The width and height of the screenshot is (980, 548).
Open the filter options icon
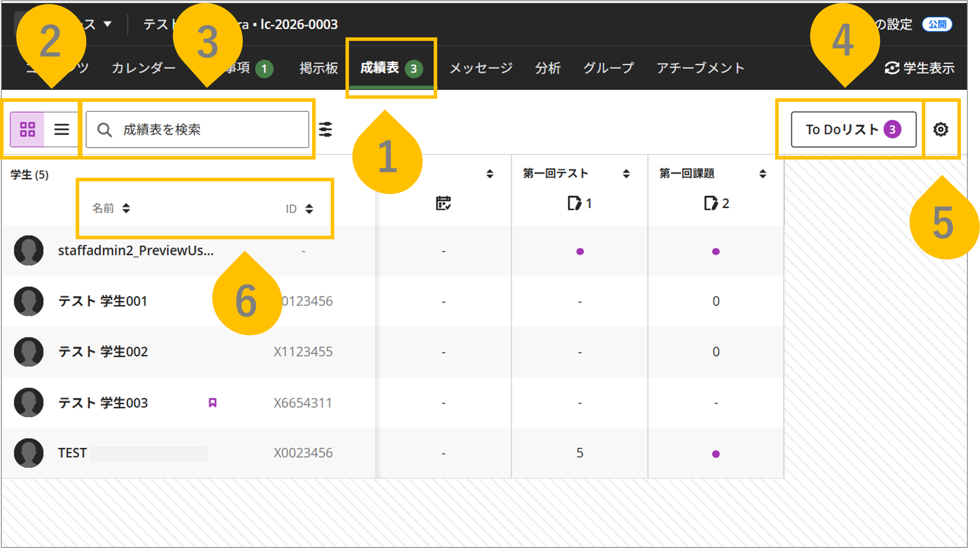[x=325, y=129]
